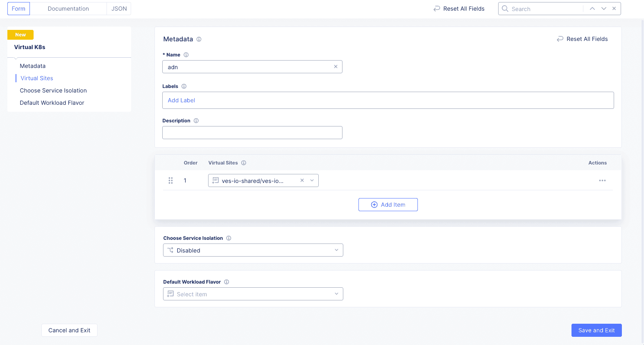This screenshot has height=345, width=644.
Task: Focus the empty Description input
Action: point(252,133)
